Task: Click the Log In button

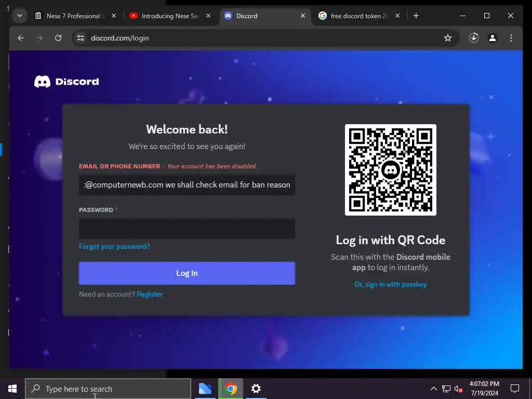Action: (187, 273)
